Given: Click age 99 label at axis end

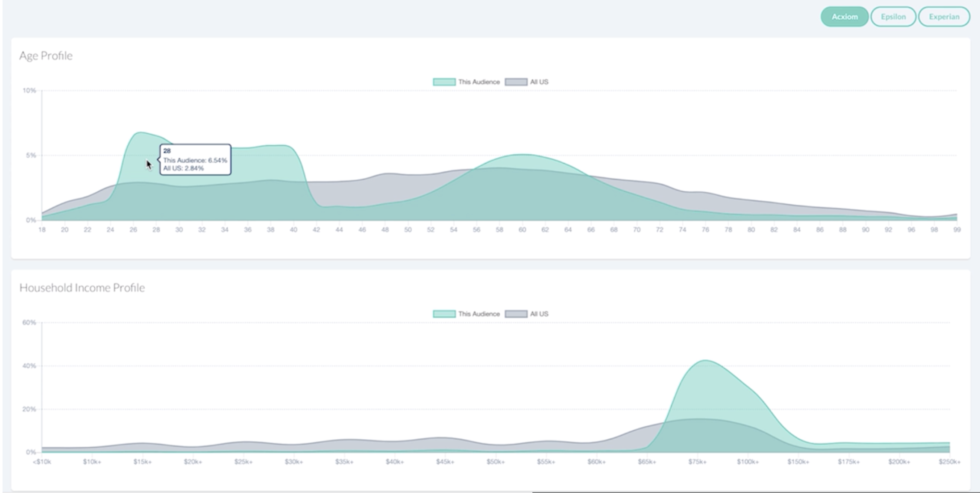Looking at the screenshot, I should (x=957, y=230).
